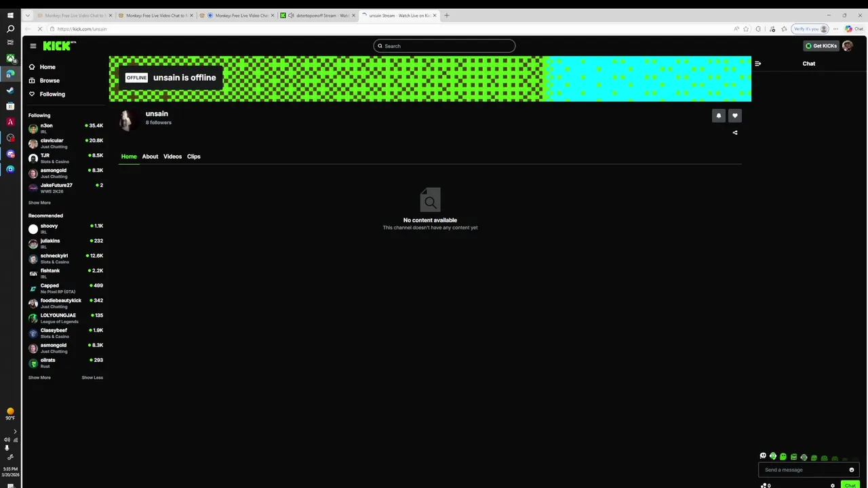The image size is (868, 488).
Task: Open schneckyirl recommended channel
Action: (x=66, y=259)
